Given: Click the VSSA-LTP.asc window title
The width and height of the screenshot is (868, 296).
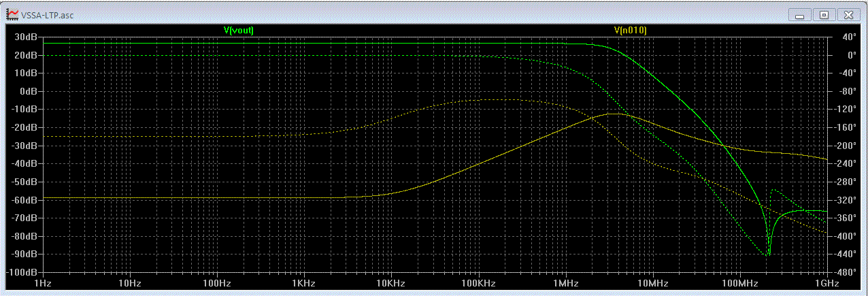Looking at the screenshot, I should (47, 15).
